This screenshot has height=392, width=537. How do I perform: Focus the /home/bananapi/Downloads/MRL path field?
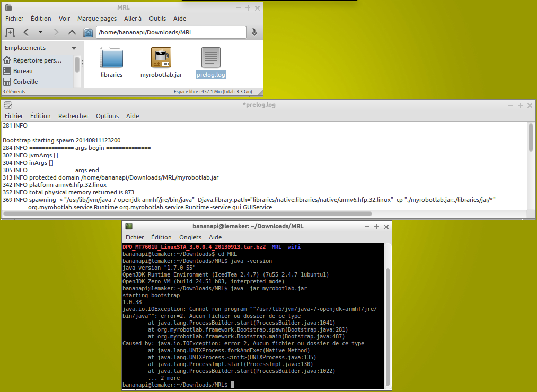171,32
